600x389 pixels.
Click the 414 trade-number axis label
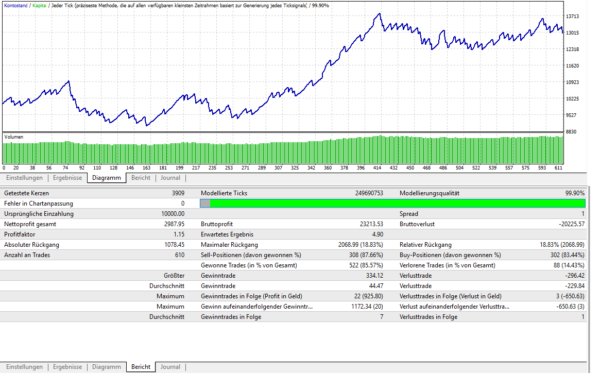point(377,168)
